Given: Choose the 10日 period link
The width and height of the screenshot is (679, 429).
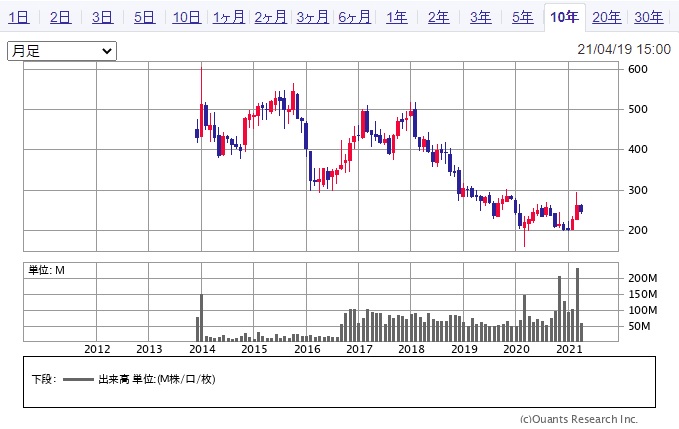Looking at the screenshot, I should [x=187, y=17].
